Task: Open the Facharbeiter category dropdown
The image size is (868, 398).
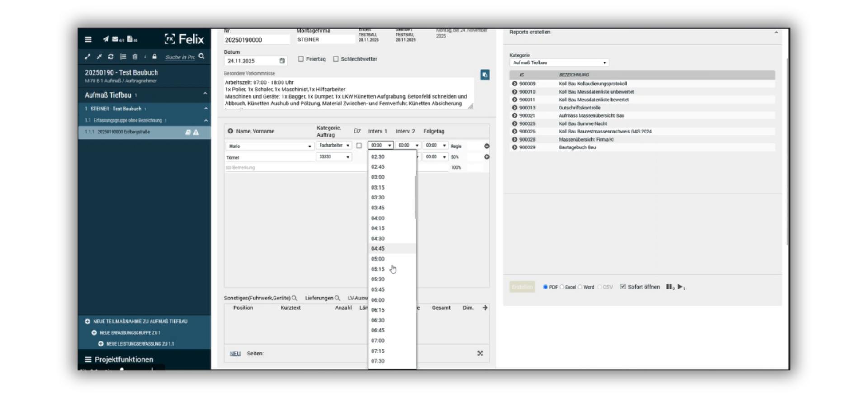Action: click(x=334, y=146)
